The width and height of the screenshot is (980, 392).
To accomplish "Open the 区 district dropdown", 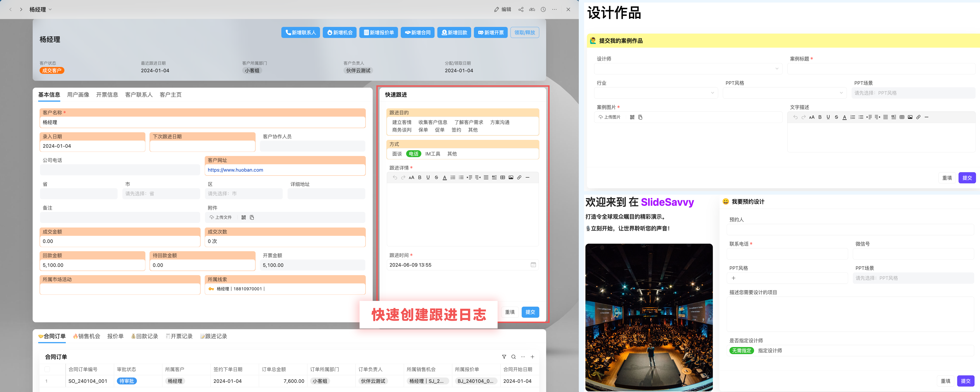I will (x=243, y=194).
